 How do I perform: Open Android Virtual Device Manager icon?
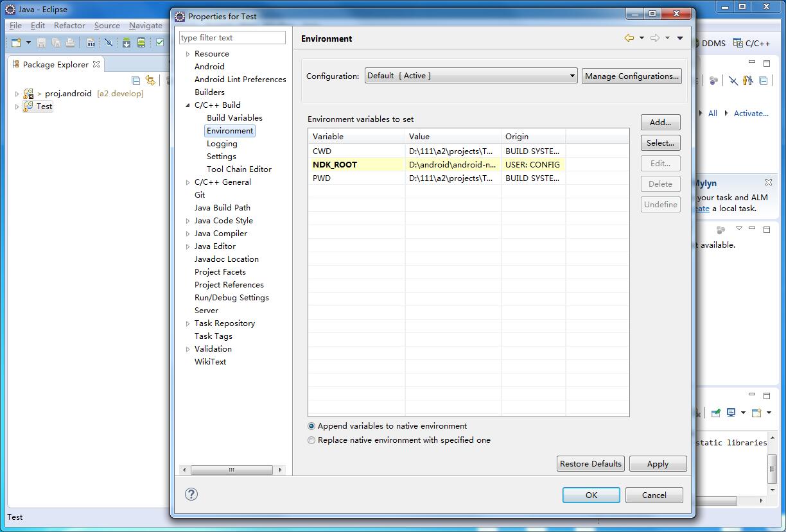(x=141, y=43)
